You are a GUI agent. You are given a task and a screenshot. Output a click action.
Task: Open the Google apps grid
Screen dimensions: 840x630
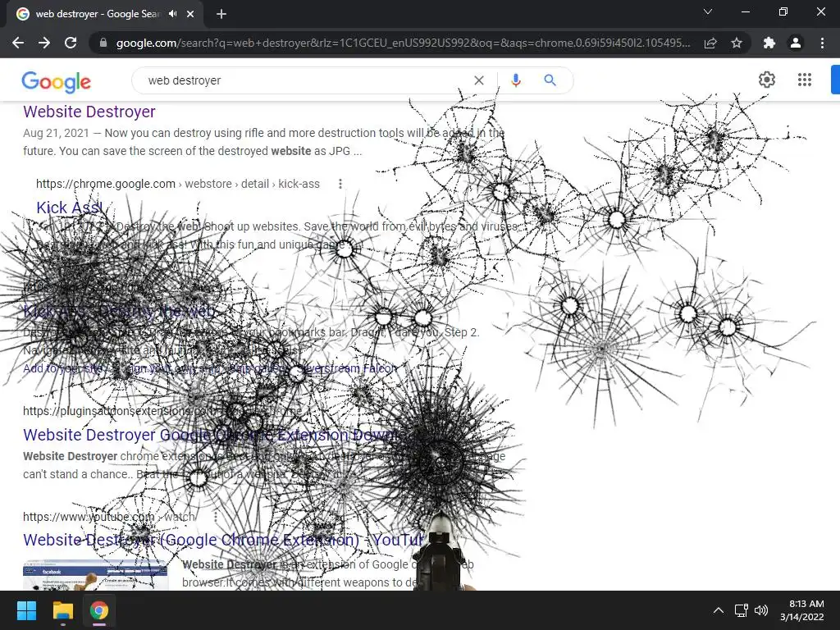click(805, 80)
